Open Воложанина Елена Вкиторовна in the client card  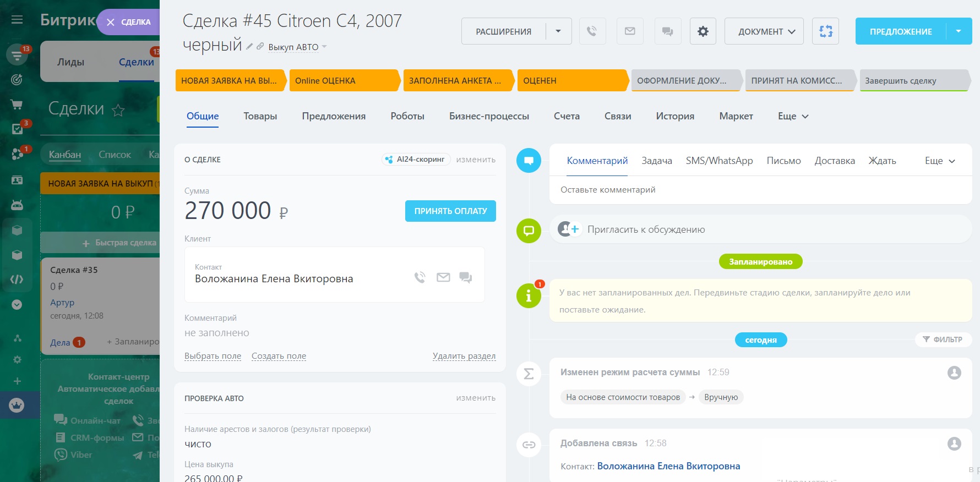tap(274, 279)
